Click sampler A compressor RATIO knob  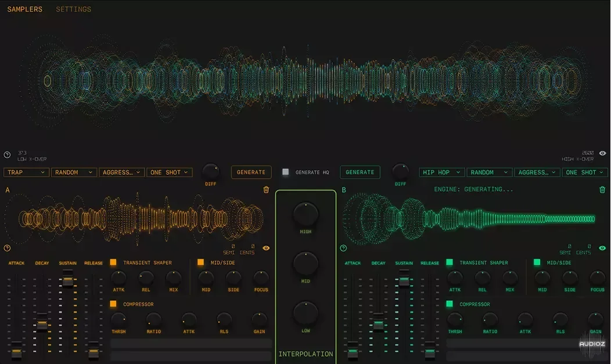(153, 320)
